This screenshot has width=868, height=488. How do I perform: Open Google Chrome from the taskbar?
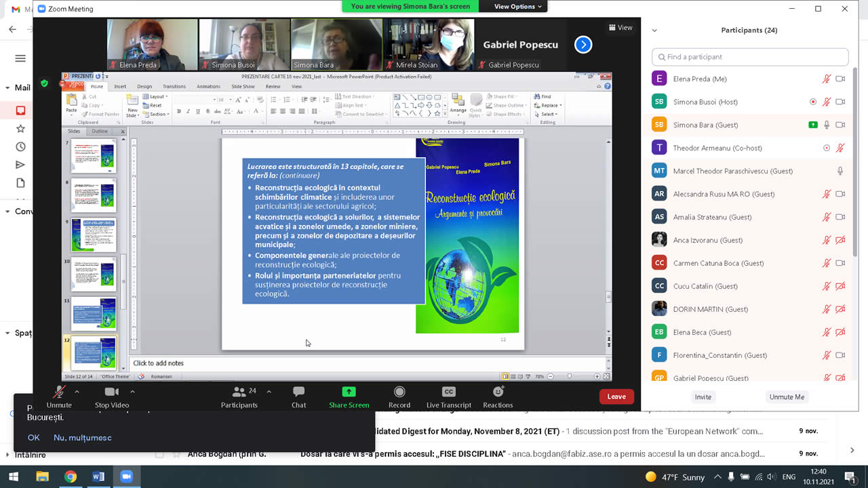coord(71,476)
